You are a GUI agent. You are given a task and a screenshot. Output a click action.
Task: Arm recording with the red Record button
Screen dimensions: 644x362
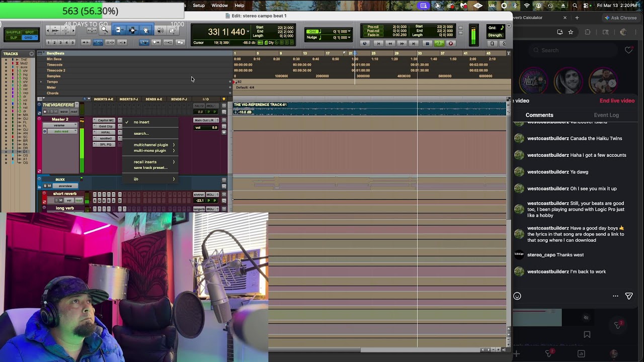[451, 43]
